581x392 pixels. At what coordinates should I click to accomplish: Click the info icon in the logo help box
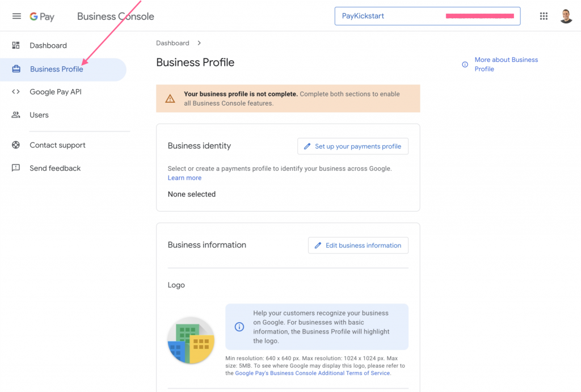pyautogui.click(x=239, y=327)
